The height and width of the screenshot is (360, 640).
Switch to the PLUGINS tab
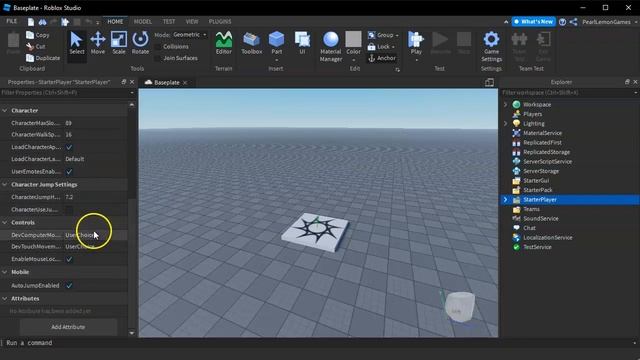[220, 21]
